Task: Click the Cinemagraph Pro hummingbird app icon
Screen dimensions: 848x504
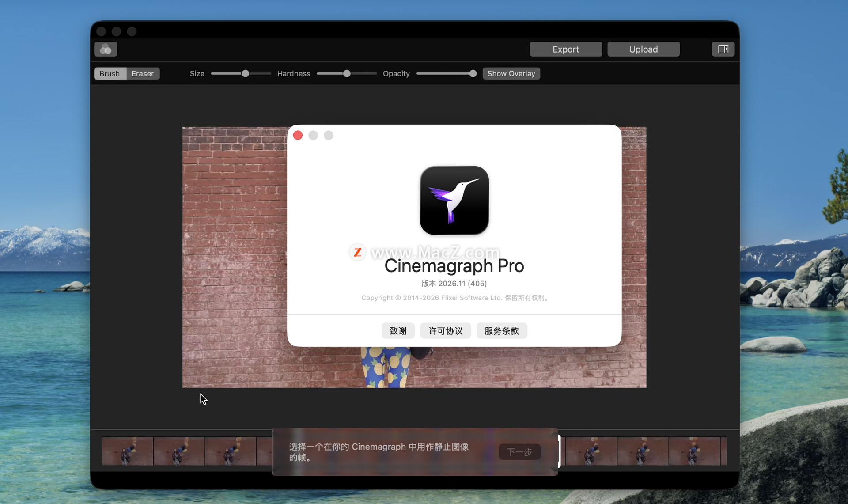Action: click(454, 201)
